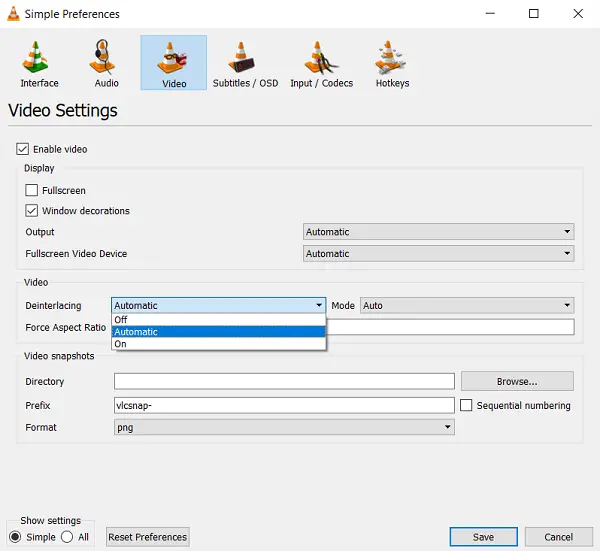Click the Force Aspect Ratio field
The image size is (600, 551).
[x=450, y=327]
